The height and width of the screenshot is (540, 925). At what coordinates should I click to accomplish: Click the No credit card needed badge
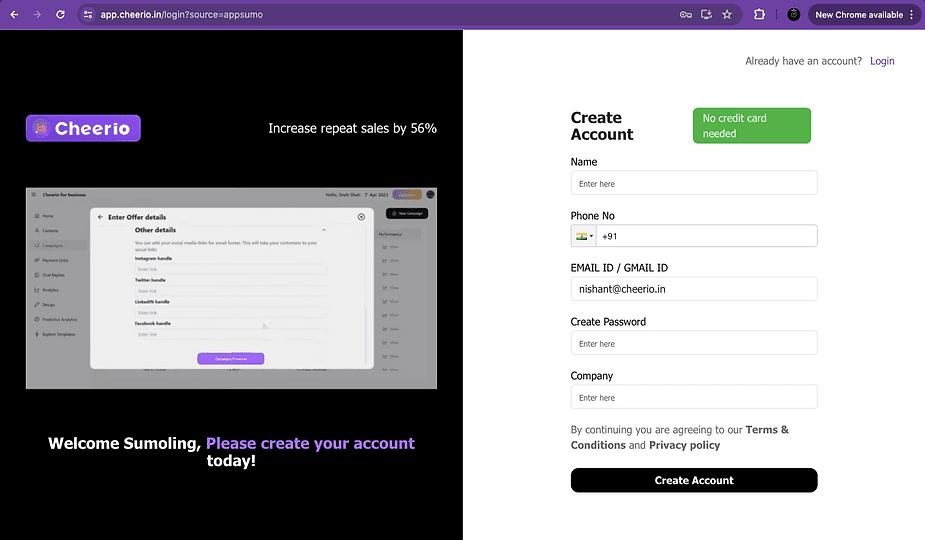tap(752, 125)
